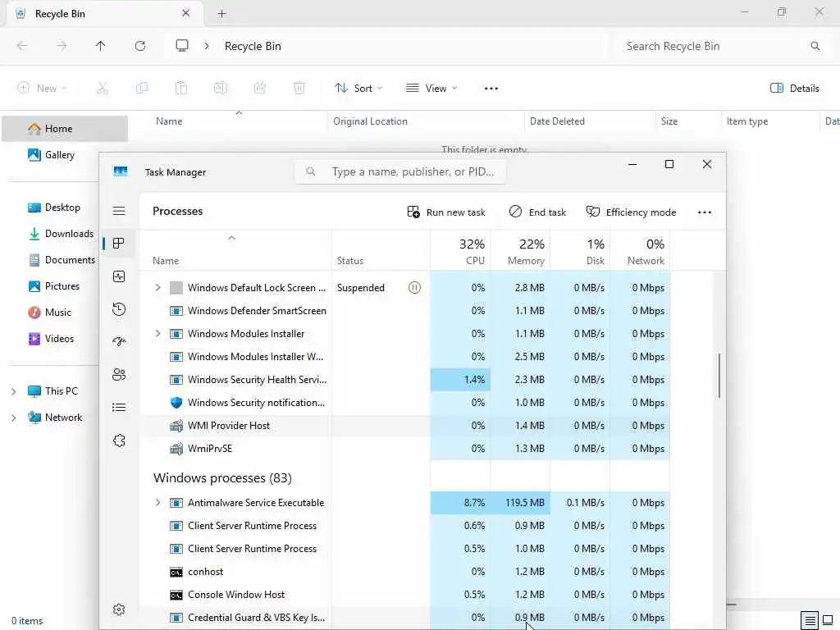This screenshot has width=840, height=630.
Task: Click Run new task button
Action: point(446,212)
